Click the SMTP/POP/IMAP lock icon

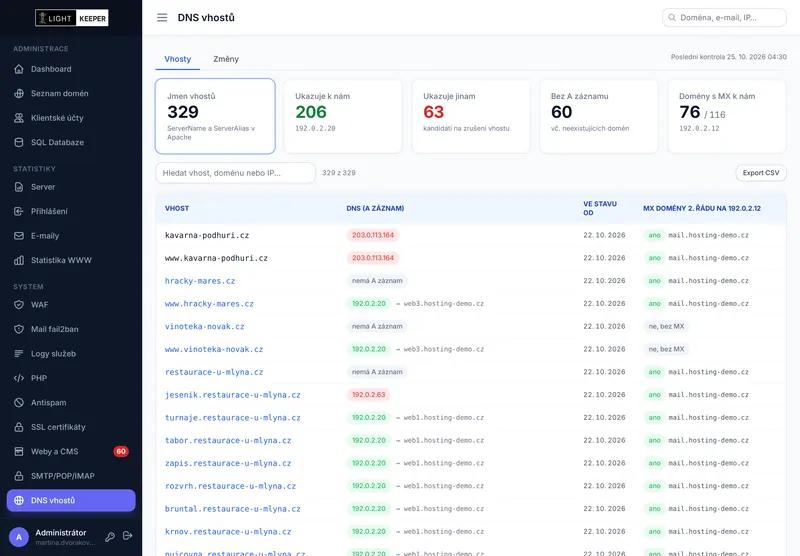click(19, 476)
